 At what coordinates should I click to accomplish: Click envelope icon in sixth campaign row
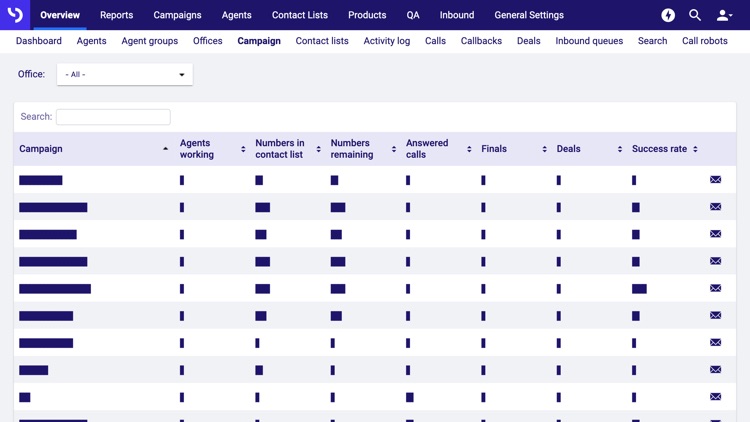(x=716, y=315)
